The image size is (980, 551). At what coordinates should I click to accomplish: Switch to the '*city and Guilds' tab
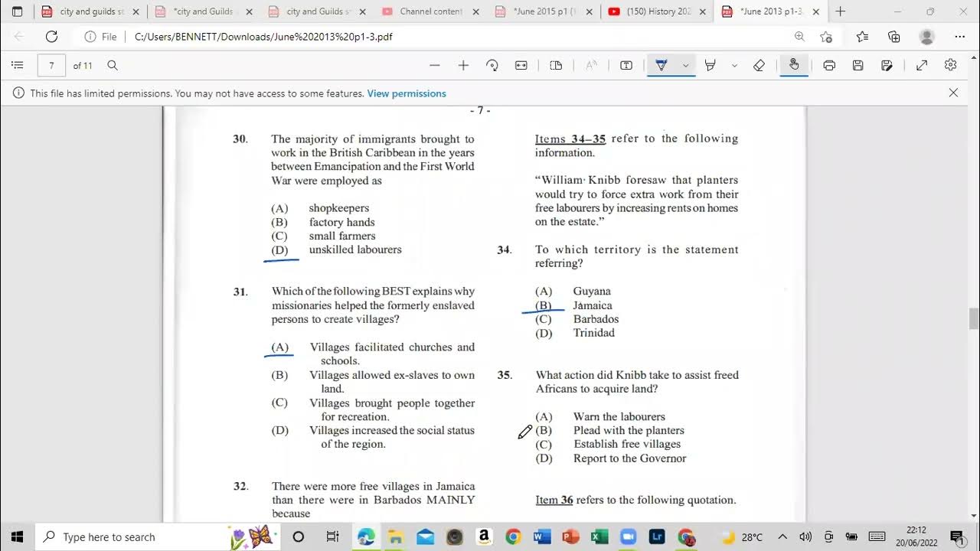(x=202, y=11)
